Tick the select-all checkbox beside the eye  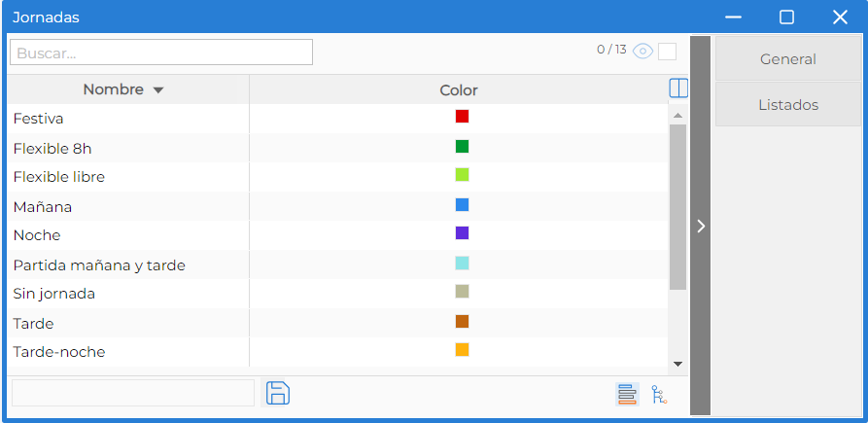click(667, 52)
